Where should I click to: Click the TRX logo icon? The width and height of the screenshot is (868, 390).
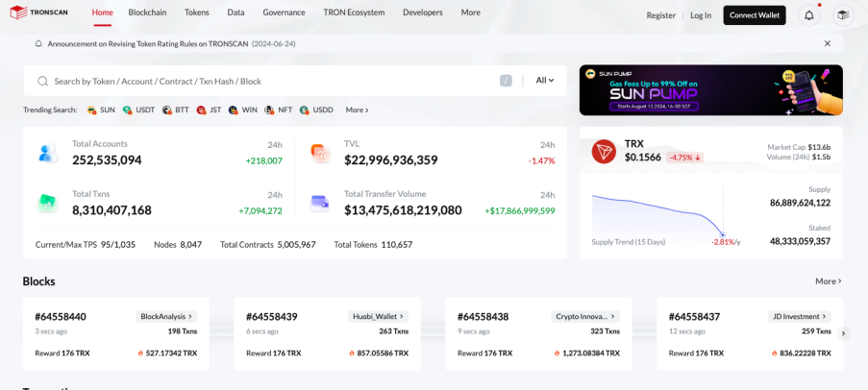coord(604,151)
